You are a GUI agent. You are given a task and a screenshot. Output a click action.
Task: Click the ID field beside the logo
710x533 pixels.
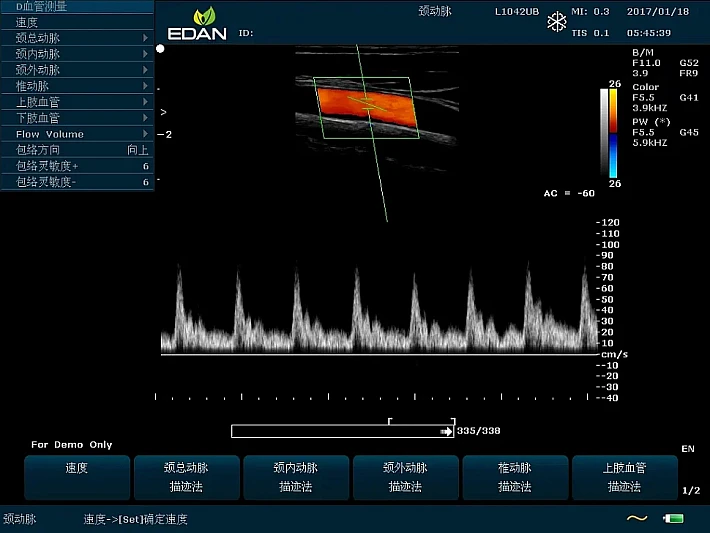click(x=247, y=33)
